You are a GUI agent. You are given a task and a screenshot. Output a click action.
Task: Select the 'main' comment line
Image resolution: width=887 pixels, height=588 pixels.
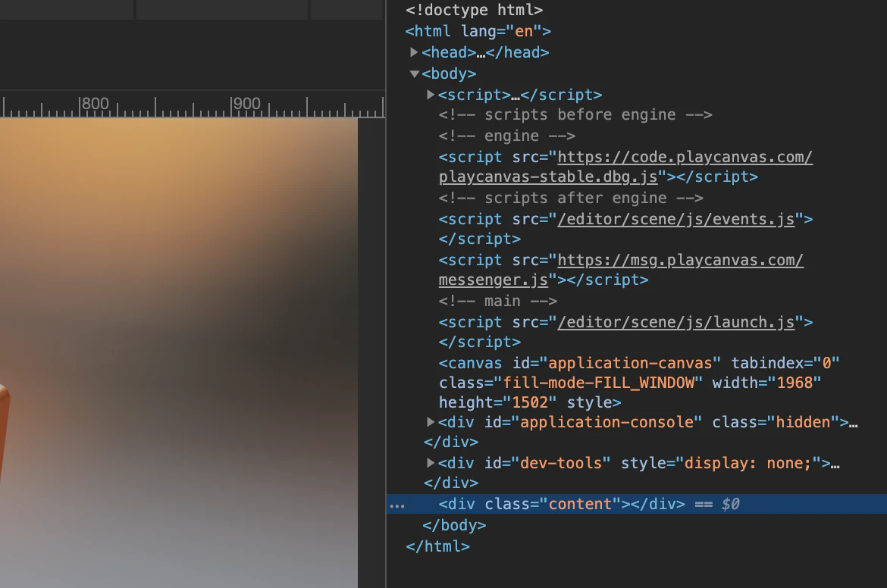pos(498,301)
